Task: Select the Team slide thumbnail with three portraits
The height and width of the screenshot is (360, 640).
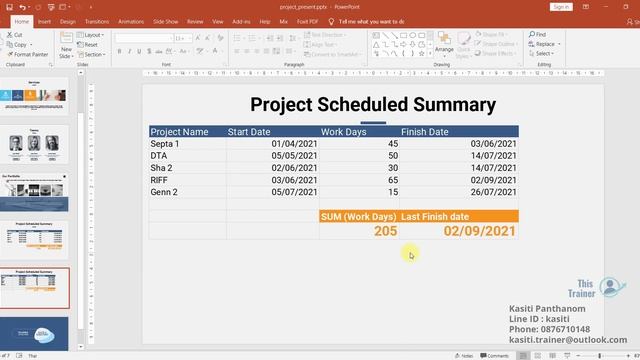Action: pos(34,144)
